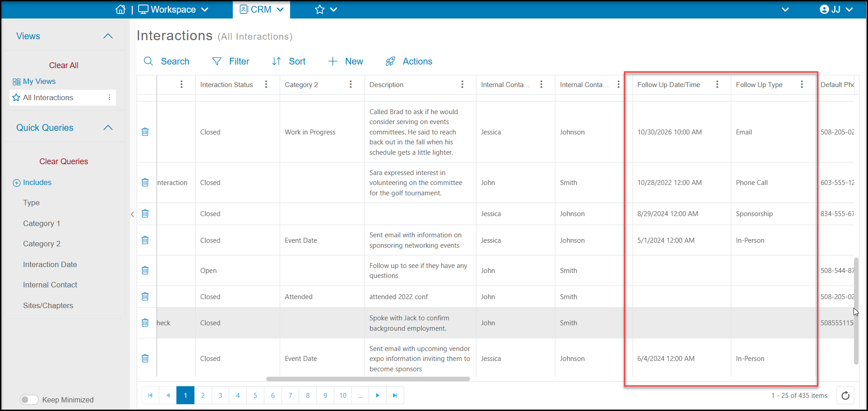This screenshot has width=868, height=411.
Task: Go to the next page arrow
Action: 378,395
